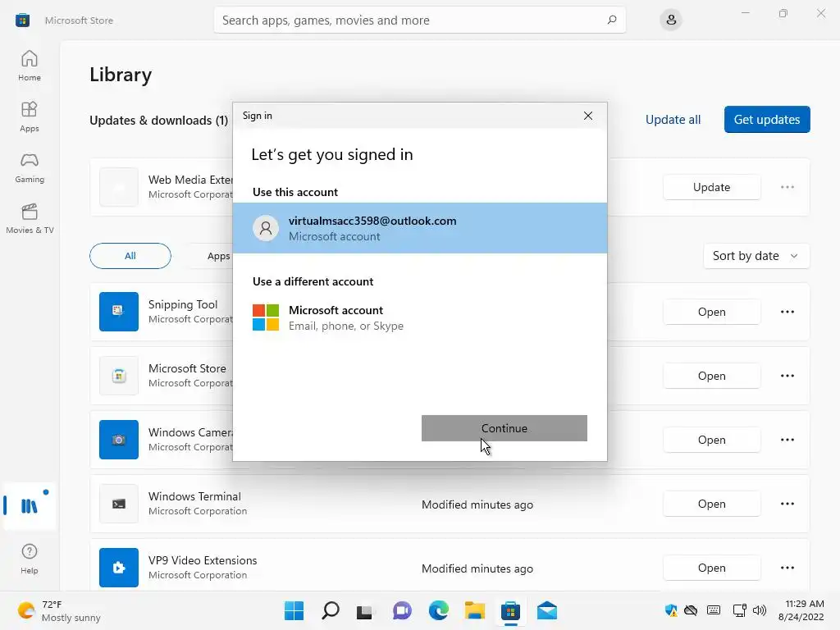This screenshot has width=840, height=630.
Task: Click the Microsoft Store logo icon
Action: pos(22,21)
